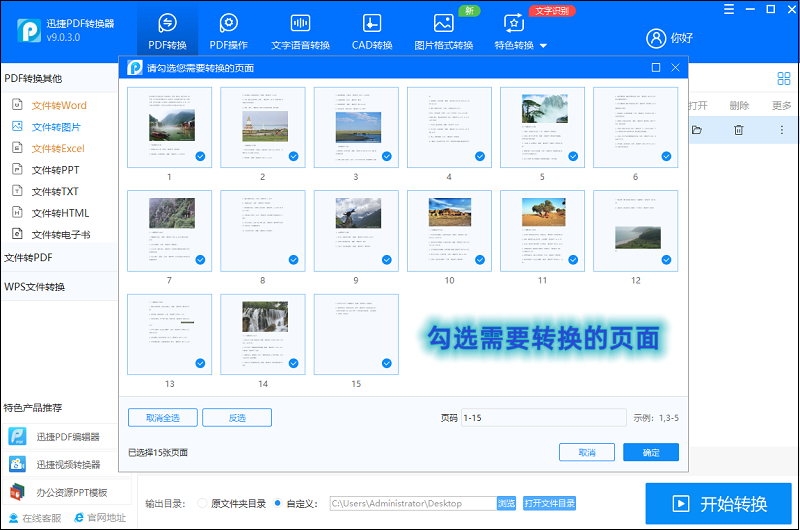Screen dimensions: 800x530
Task: Open the hamburger menu in the title bar
Action: pos(729,9)
